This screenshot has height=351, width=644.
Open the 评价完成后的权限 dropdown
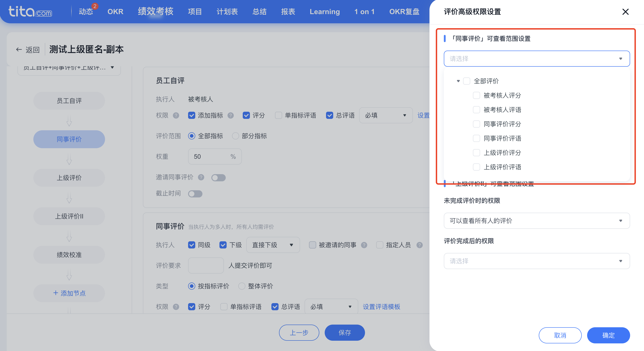click(537, 261)
